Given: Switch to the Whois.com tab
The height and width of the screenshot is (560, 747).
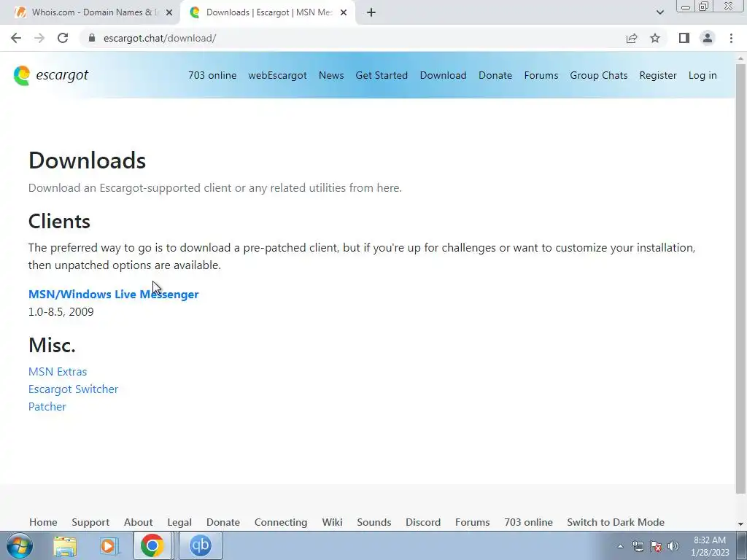Looking at the screenshot, I should [90, 12].
